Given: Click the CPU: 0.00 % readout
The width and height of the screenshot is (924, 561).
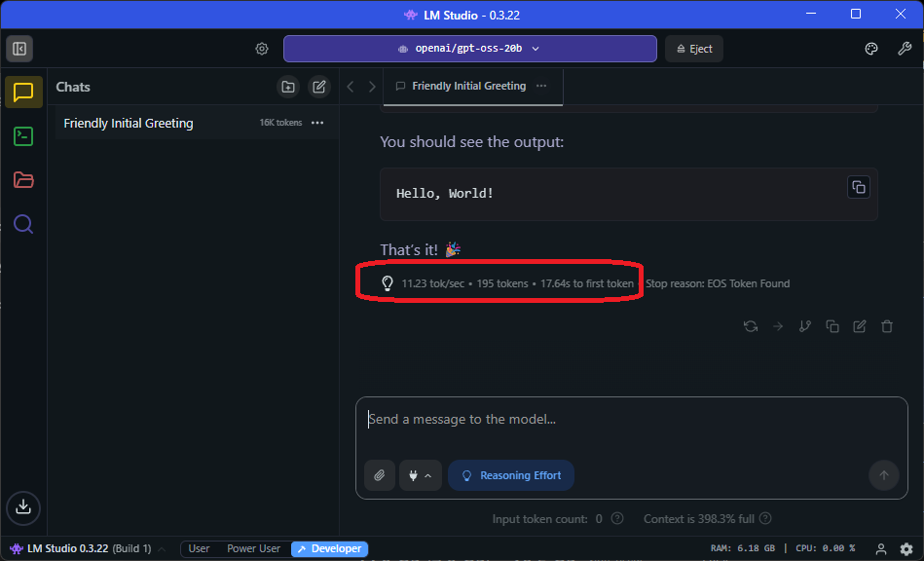Looking at the screenshot, I should point(825,548).
